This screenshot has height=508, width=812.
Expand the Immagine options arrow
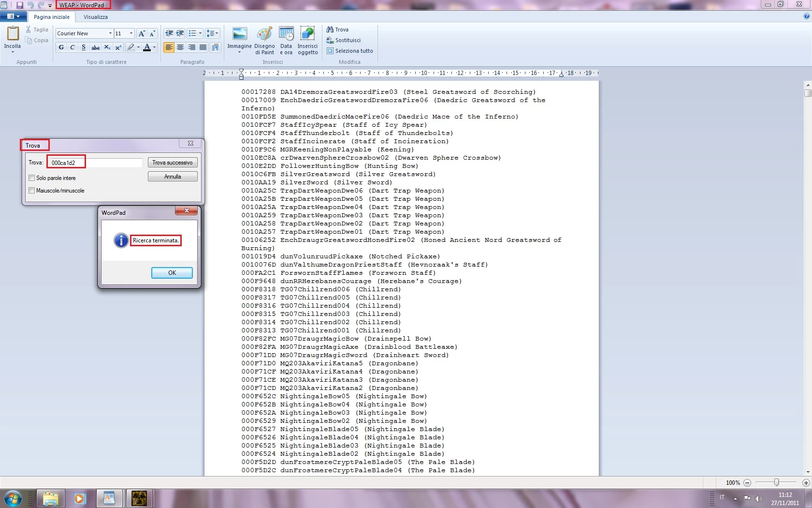tap(240, 52)
